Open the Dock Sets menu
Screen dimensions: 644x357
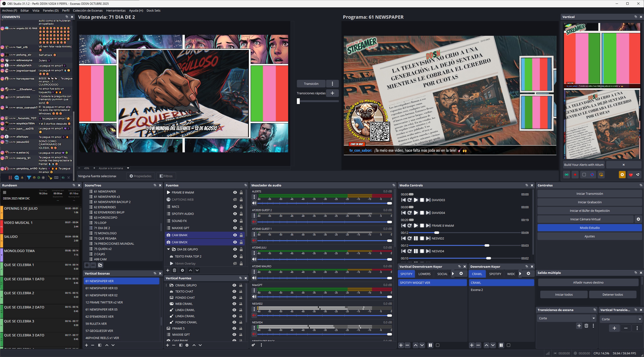pyautogui.click(x=154, y=10)
